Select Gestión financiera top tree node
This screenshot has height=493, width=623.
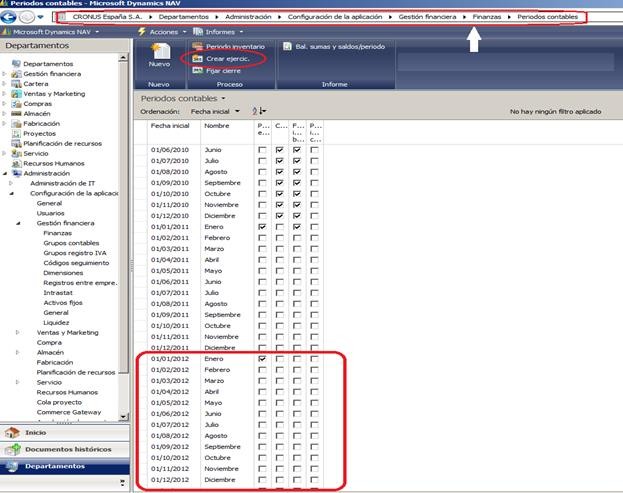click(x=52, y=73)
